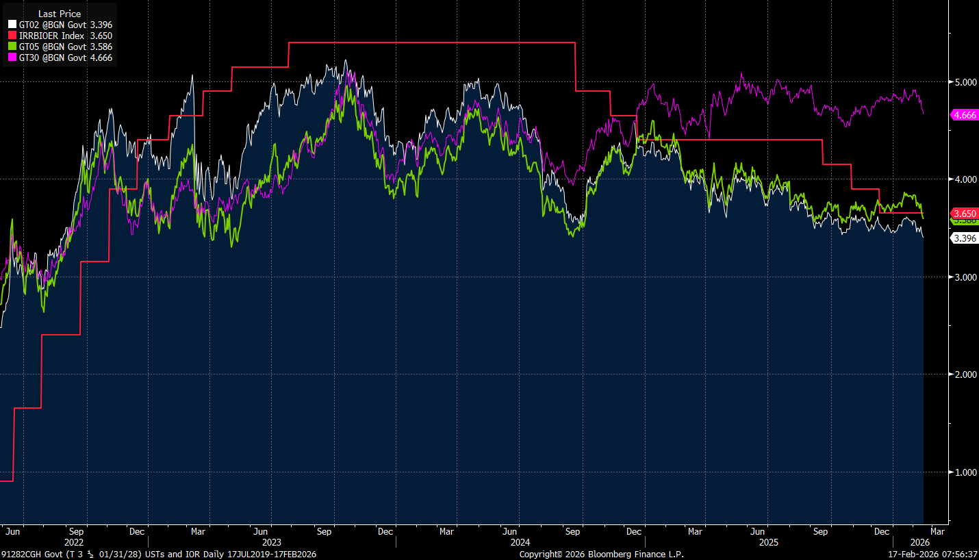Screen dimensions: 979x560
Task: Click the red 3.650 price tag on axis
Action: (x=964, y=214)
